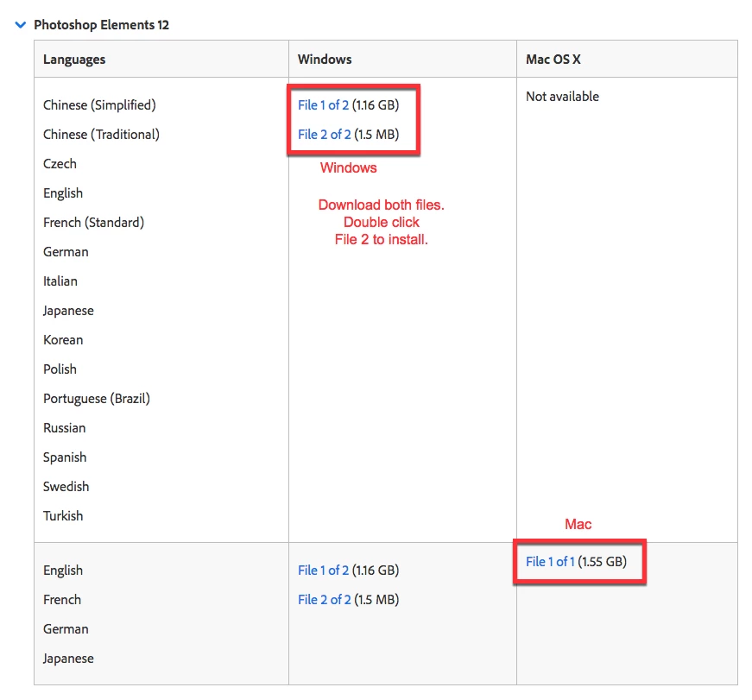This screenshot has width=752, height=700.
Task: Select the Turkish language entry
Action: point(63,516)
